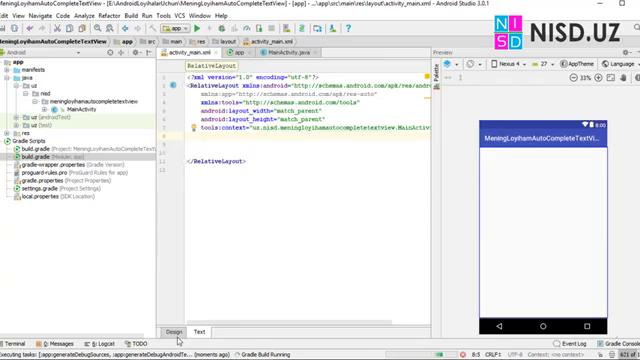640x360 pixels.
Task: Expand the manifests folder node
Action: 7,70
